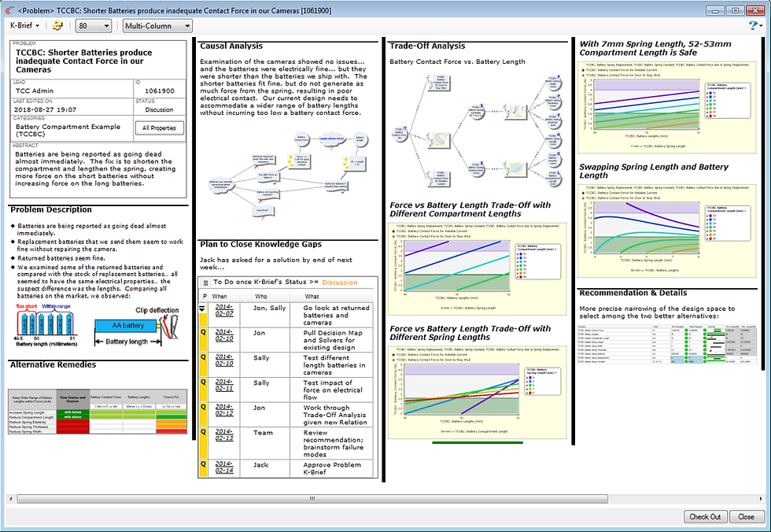Open the Multi-Column layout dropdown
This screenshot has height=532, width=771.
coord(157,25)
